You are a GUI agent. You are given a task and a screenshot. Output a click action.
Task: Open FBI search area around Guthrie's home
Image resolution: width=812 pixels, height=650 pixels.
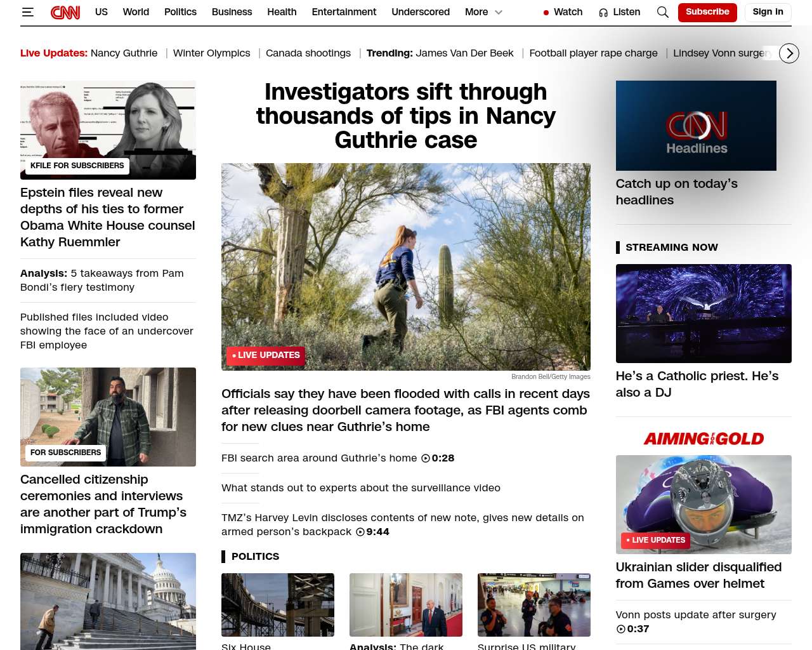pos(319,458)
